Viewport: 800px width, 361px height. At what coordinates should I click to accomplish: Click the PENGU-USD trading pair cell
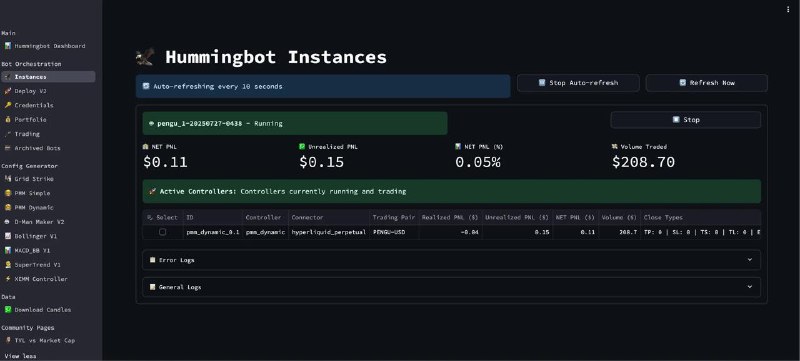tap(394, 232)
